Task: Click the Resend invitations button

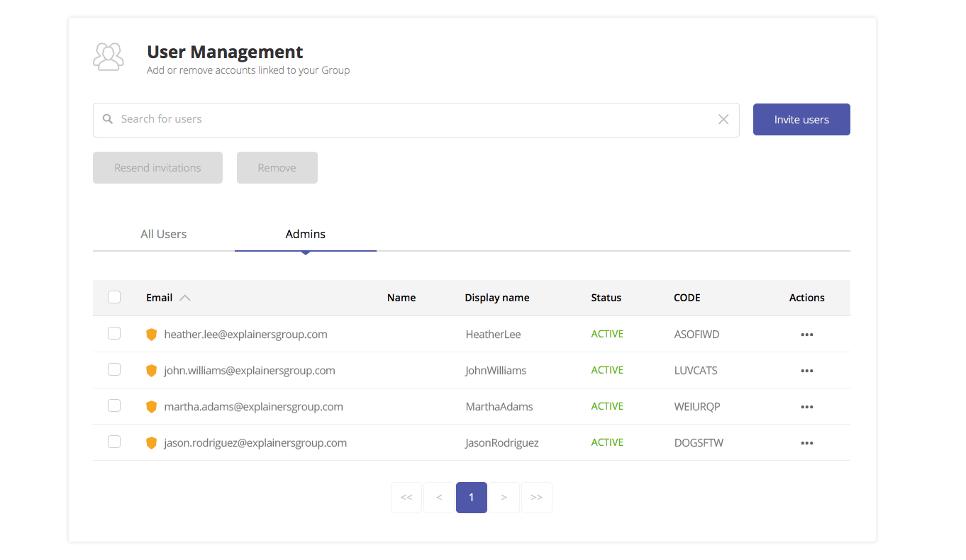Action: 157,167
